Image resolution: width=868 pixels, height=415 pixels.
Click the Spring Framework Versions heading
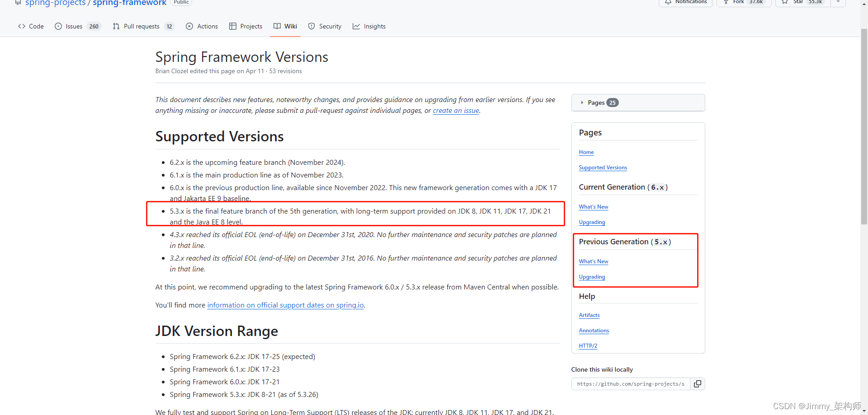[242, 57]
